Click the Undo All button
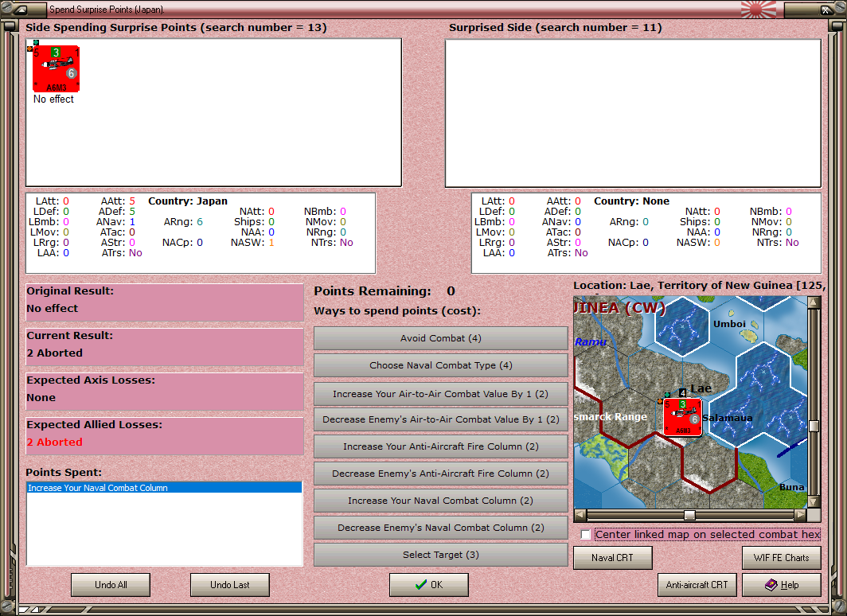This screenshot has height=616, width=847. tap(111, 585)
